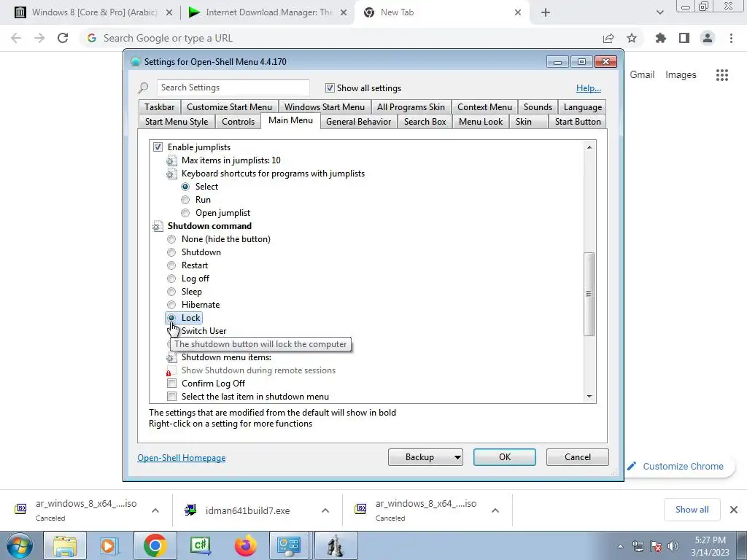
Task: Choose the Shutdown radio option
Action: 171,252
